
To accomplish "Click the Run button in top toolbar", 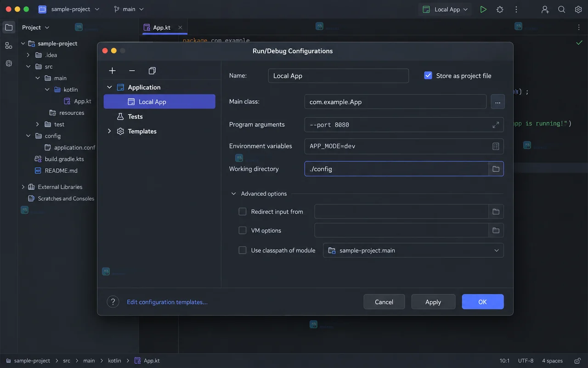I will 483,9.
